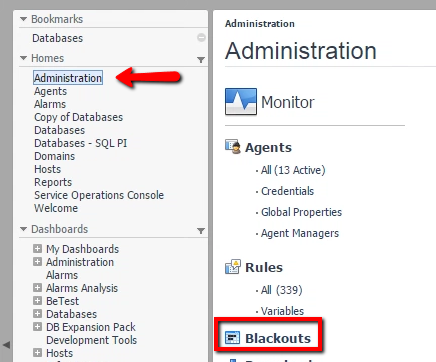Open the Credentials link
Screen dimensions: 436x362
(287, 191)
